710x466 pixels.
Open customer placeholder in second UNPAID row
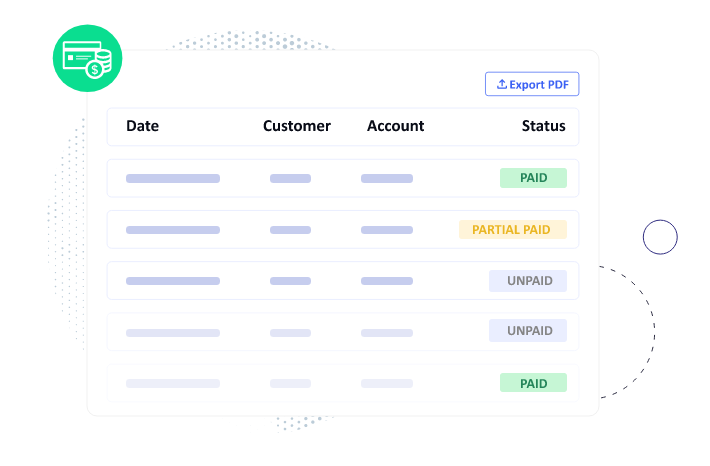[x=290, y=333]
